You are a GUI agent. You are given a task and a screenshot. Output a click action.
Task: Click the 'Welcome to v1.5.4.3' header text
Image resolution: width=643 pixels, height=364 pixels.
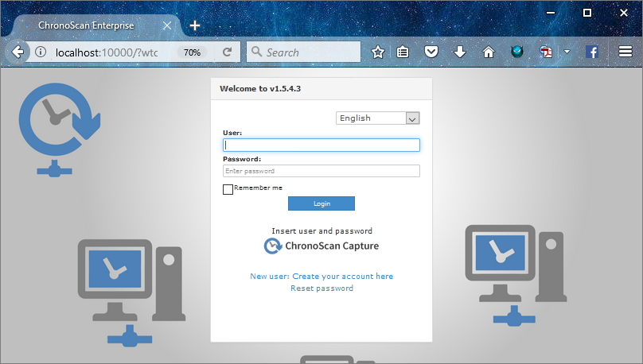coord(260,88)
